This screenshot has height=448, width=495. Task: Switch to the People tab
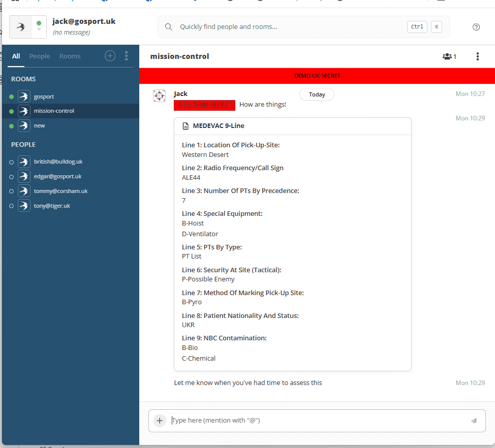40,56
